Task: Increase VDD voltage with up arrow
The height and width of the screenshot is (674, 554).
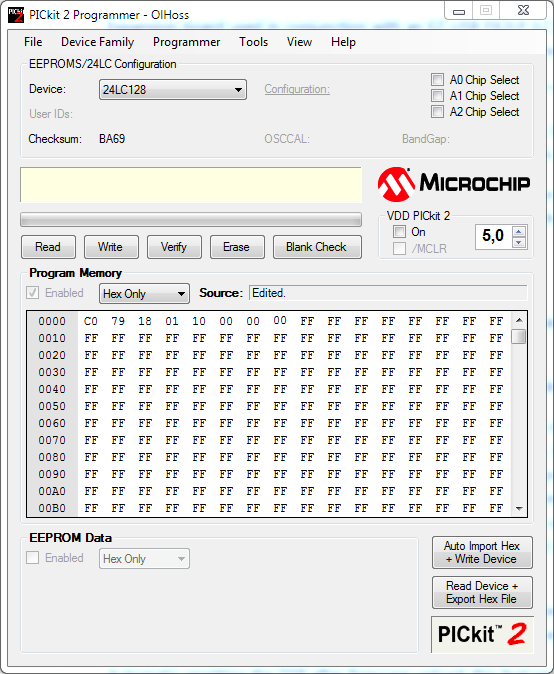Action: point(519,231)
